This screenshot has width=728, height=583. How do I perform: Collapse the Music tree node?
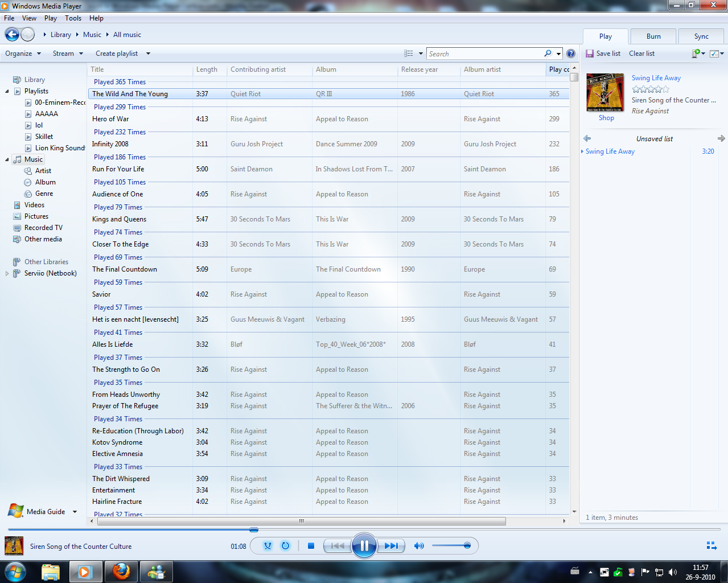(7, 159)
